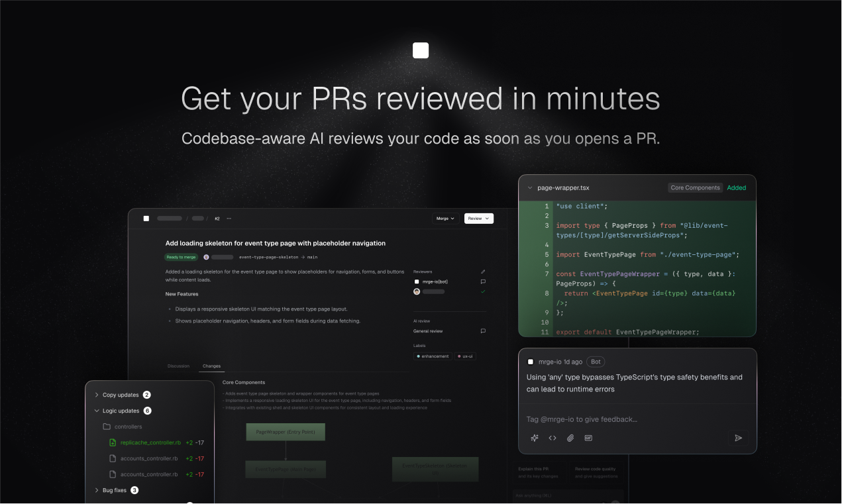Select the Changes tab

tap(211, 366)
